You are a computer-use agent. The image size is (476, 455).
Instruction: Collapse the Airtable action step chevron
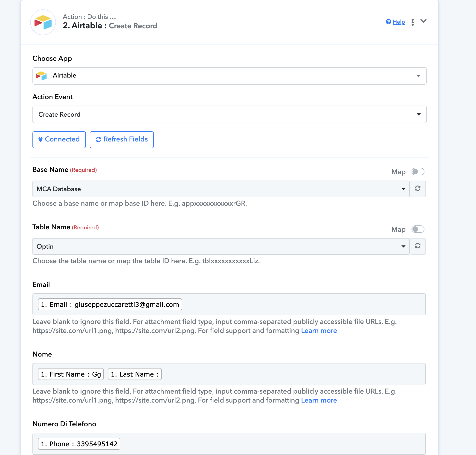pos(423,21)
